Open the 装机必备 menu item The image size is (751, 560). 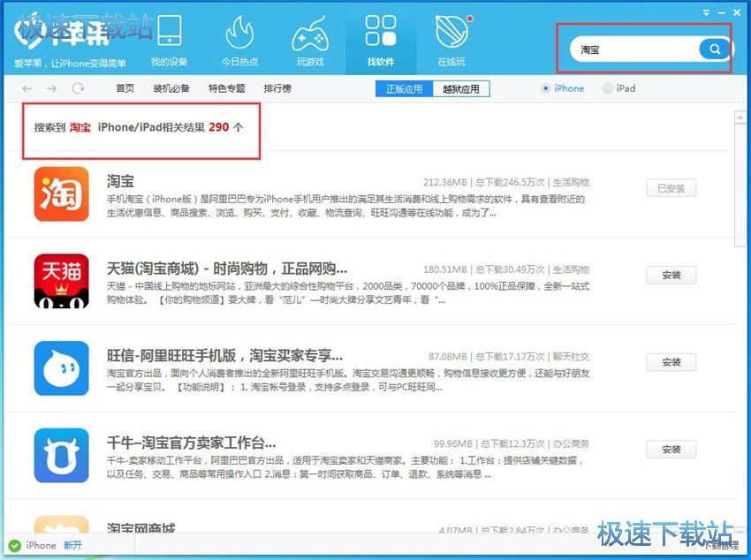171,88
